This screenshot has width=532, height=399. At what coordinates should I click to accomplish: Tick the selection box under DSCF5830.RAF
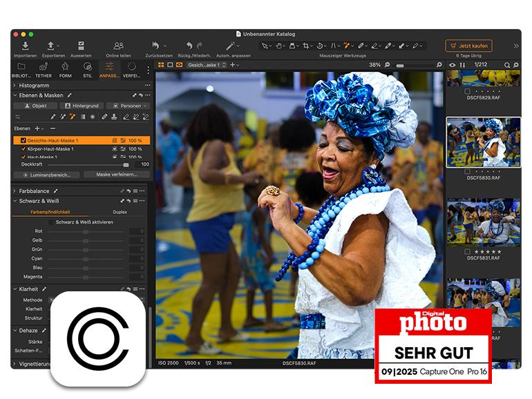467,171
